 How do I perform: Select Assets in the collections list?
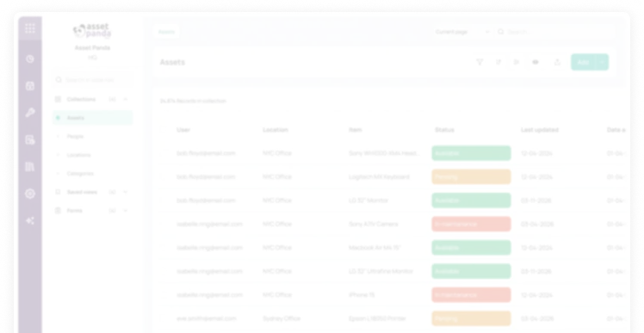click(x=93, y=118)
